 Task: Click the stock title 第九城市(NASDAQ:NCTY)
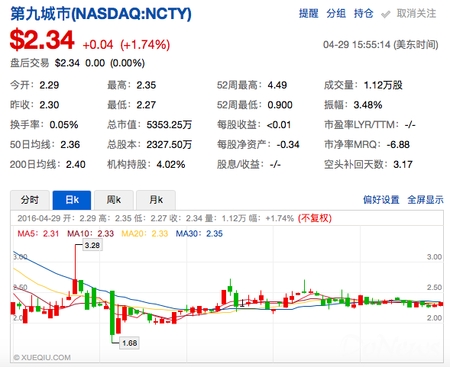coord(101,14)
